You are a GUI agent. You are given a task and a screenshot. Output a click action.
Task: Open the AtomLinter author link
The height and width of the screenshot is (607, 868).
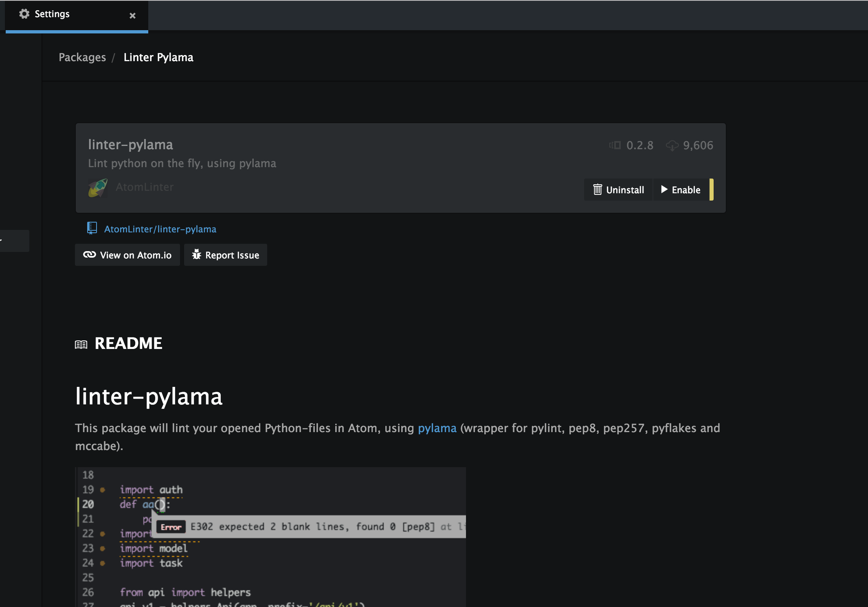(145, 187)
